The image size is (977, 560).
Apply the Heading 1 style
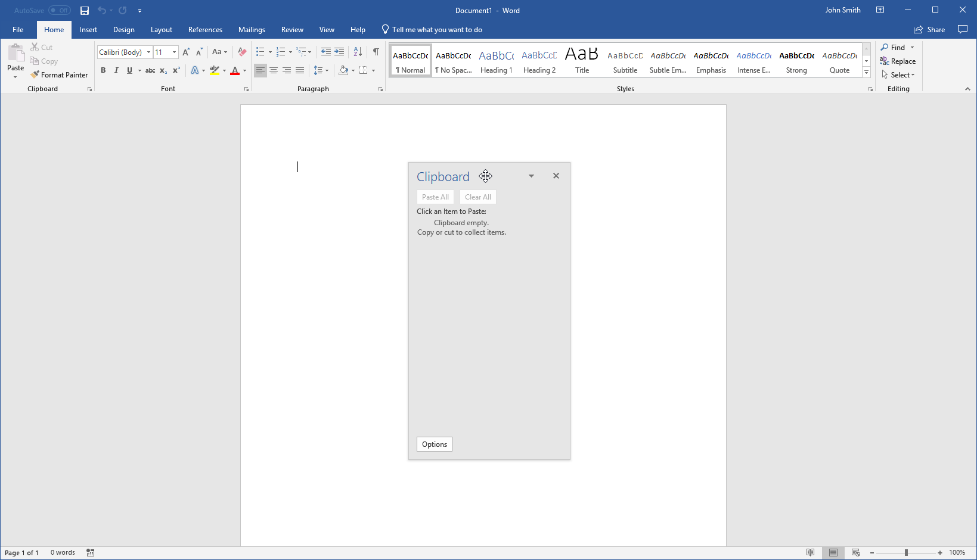[x=497, y=61]
